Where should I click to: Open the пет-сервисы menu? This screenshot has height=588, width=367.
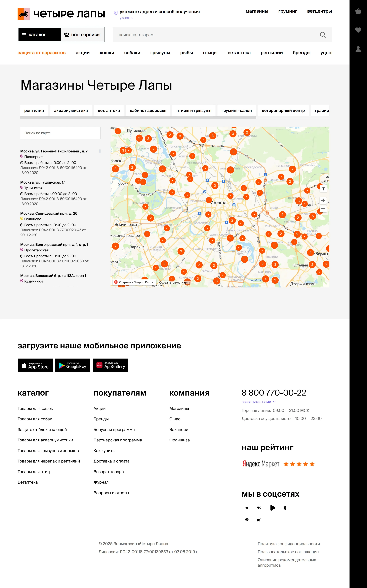coord(83,35)
